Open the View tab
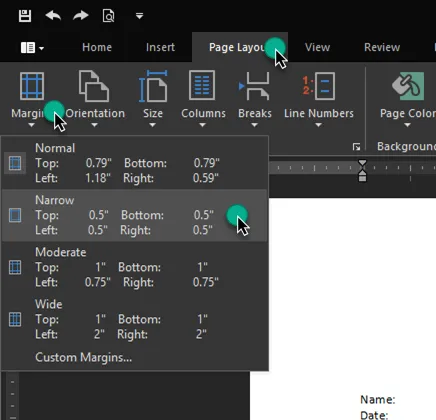 317,47
